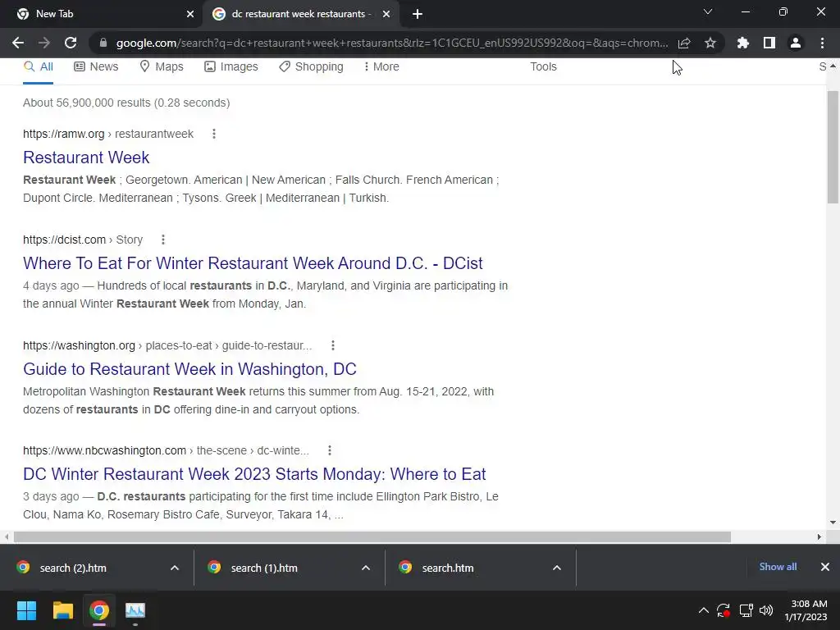The image size is (840, 630).
Task: Open the Extensions puzzle icon
Action: [x=742, y=43]
